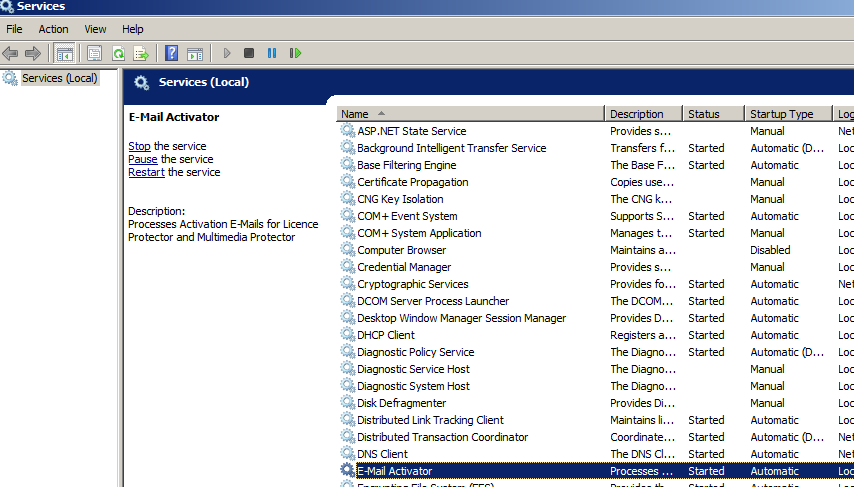Click gear icon of Base Filtering Engine
This screenshot has width=854, height=487.
pos(347,164)
